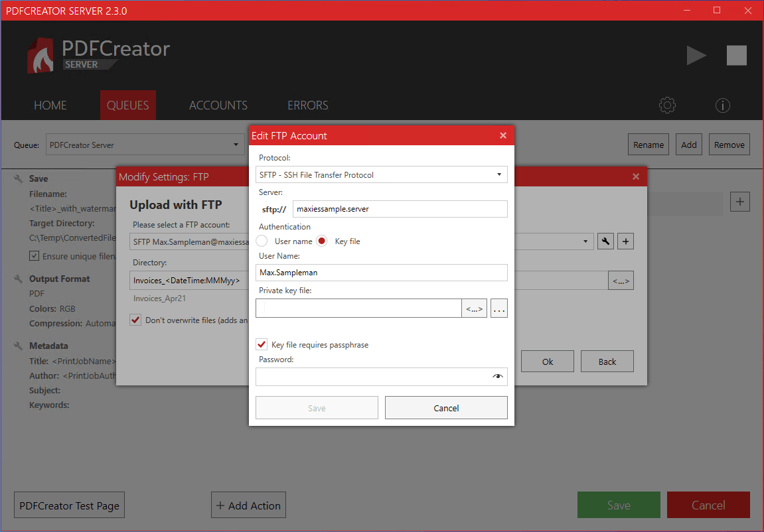Expand the FTP account dropdown arrow
The height and width of the screenshot is (532, 764).
585,241
